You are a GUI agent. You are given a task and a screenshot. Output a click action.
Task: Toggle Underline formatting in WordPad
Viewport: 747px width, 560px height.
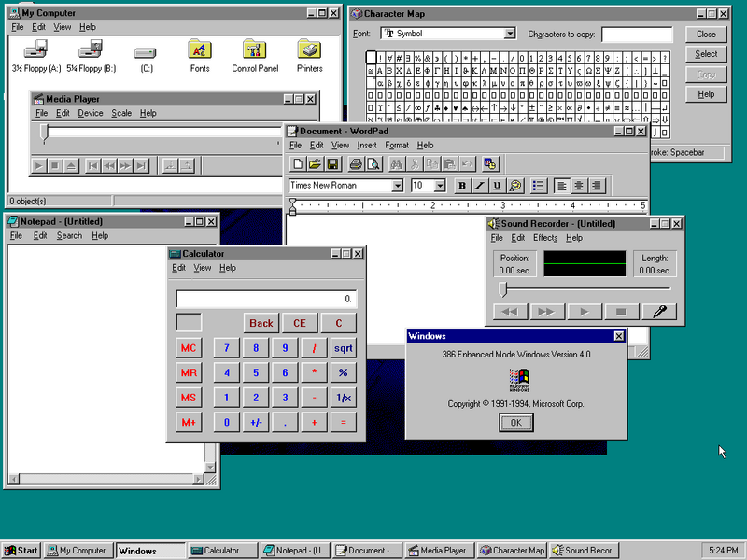tap(497, 186)
